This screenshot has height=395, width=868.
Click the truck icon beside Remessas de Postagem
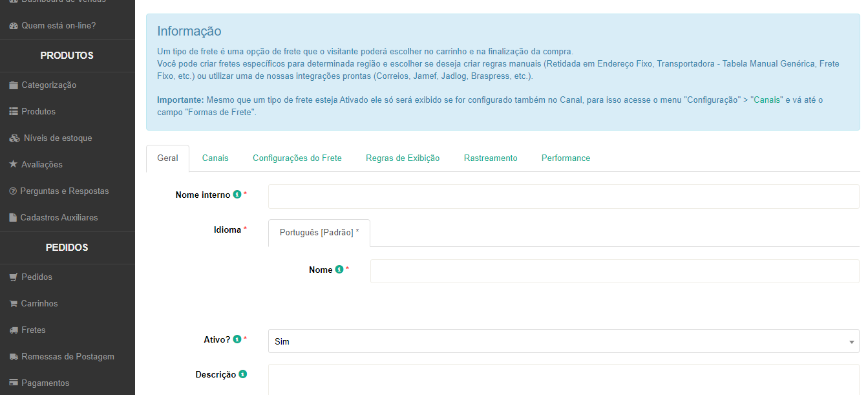coord(14,357)
